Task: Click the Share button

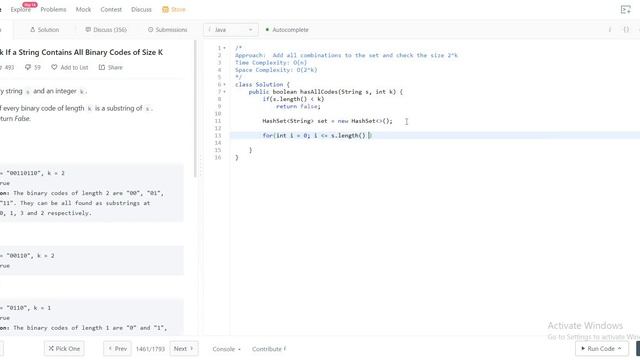Action: tap(110, 67)
